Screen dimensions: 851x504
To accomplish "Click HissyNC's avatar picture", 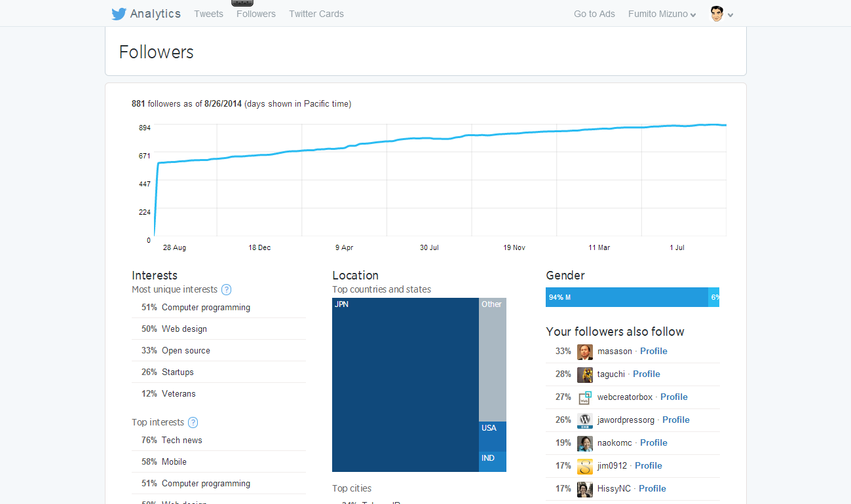I will pyautogui.click(x=585, y=489).
